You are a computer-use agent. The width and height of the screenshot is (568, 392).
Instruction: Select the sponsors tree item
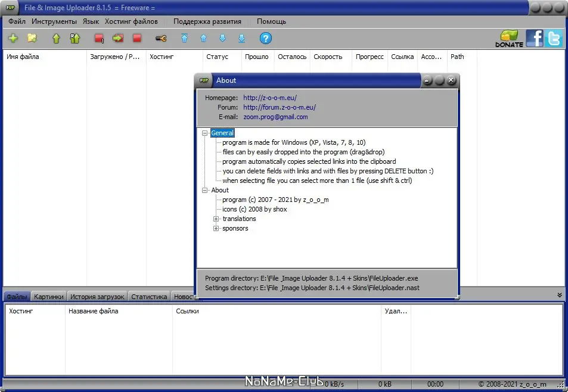point(235,228)
